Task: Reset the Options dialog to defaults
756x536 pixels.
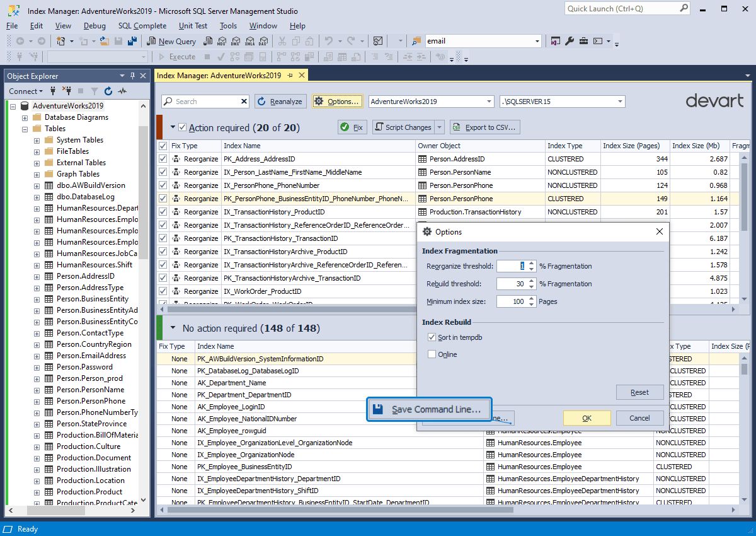Action: tap(639, 392)
